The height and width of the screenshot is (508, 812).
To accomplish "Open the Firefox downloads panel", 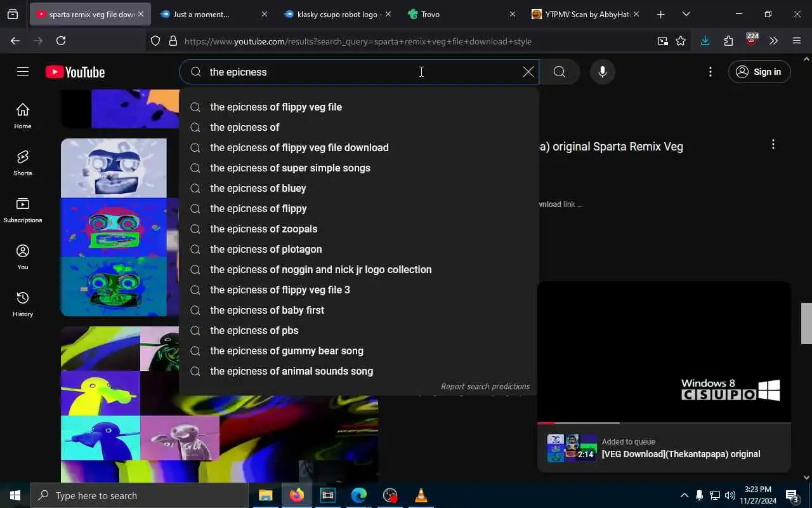I will click(705, 41).
